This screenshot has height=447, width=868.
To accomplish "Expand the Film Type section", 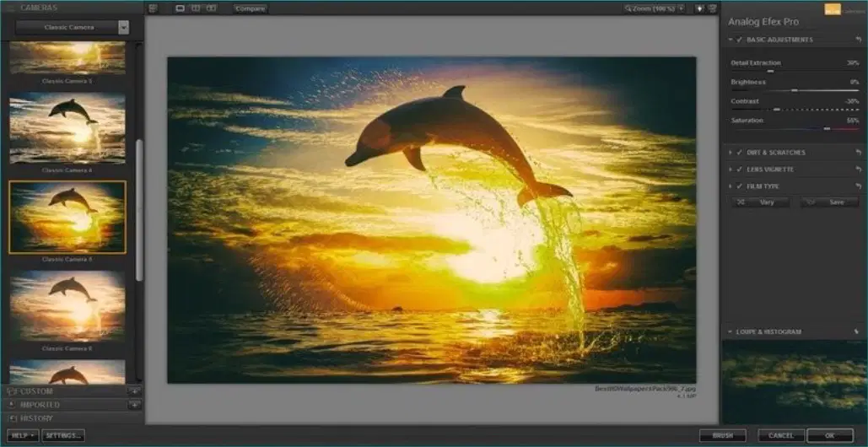I will tap(731, 186).
